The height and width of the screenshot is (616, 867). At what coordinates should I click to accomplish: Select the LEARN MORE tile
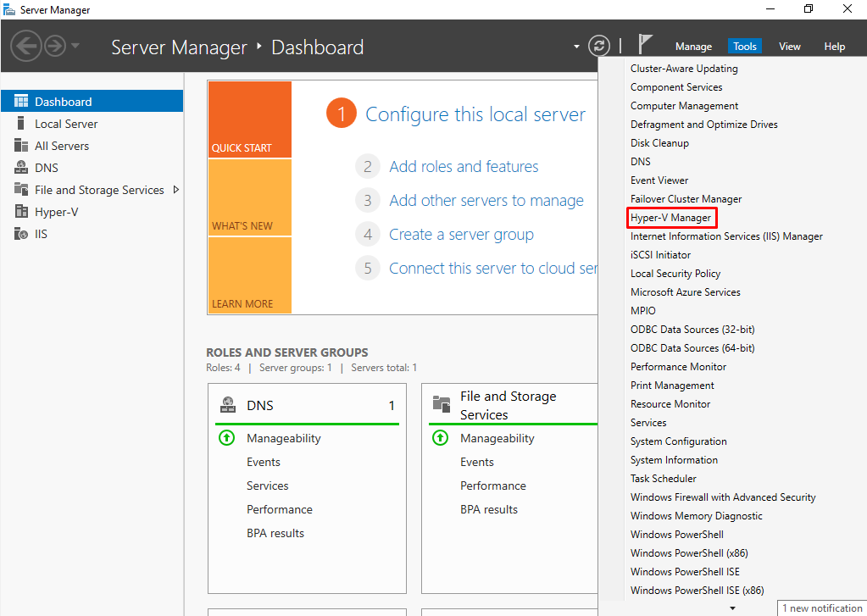coord(250,275)
